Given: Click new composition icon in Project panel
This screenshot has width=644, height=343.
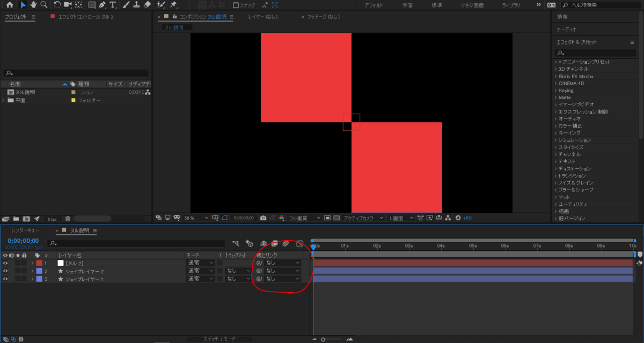Looking at the screenshot, I should coord(26,219).
